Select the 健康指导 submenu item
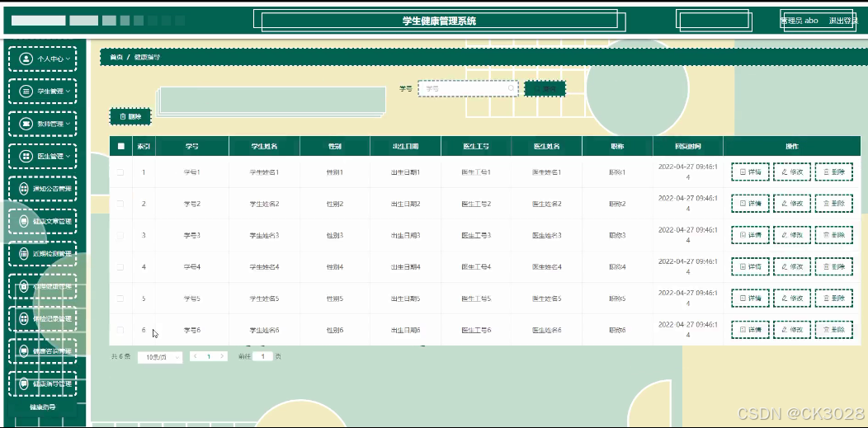 click(43, 407)
